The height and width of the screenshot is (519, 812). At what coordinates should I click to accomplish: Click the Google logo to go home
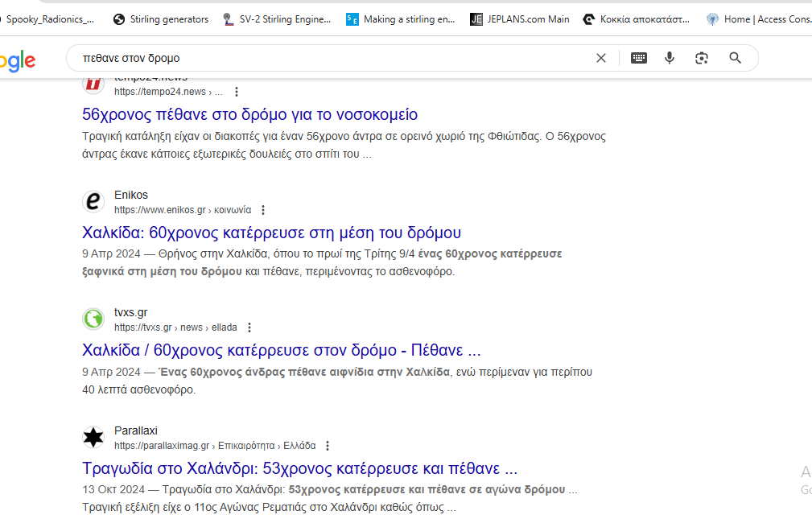[x=18, y=60]
